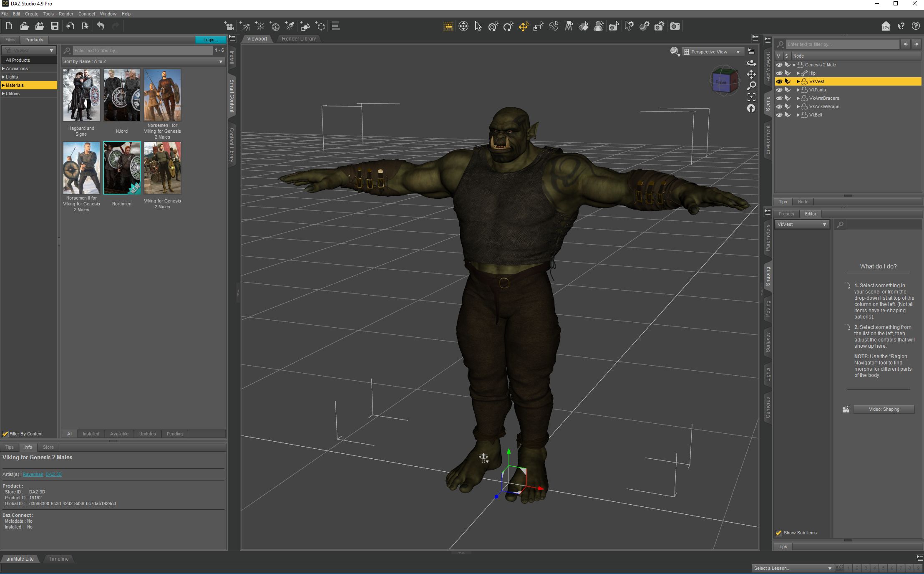Screen dimensions: 924x574
Task: Expand the VkArmBracers node
Action: pos(798,98)
